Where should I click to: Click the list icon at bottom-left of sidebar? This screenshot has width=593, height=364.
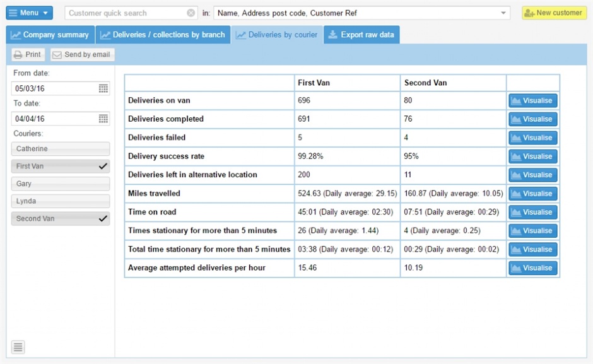click(x=18, y=347)
